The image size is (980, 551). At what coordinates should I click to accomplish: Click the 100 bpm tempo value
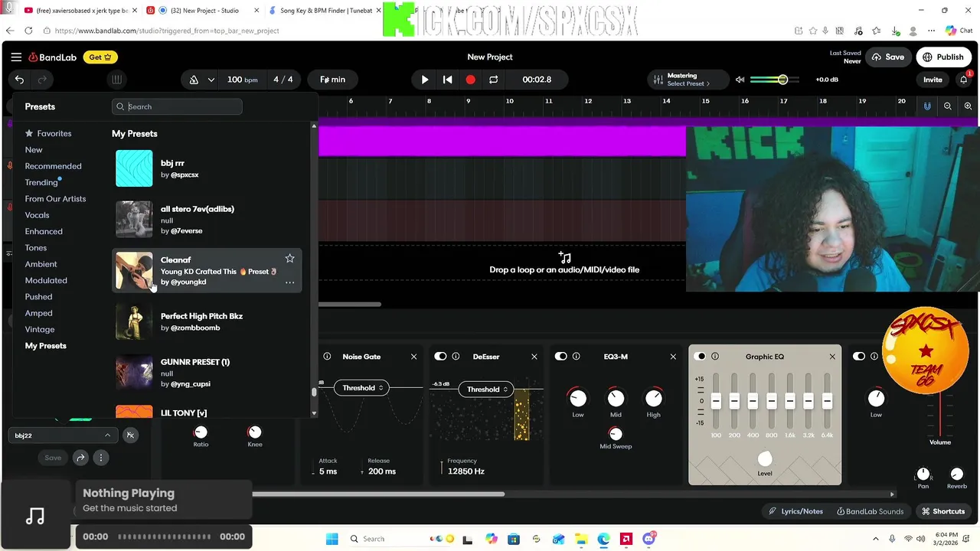pyautogui.click(x=243, y=80)
